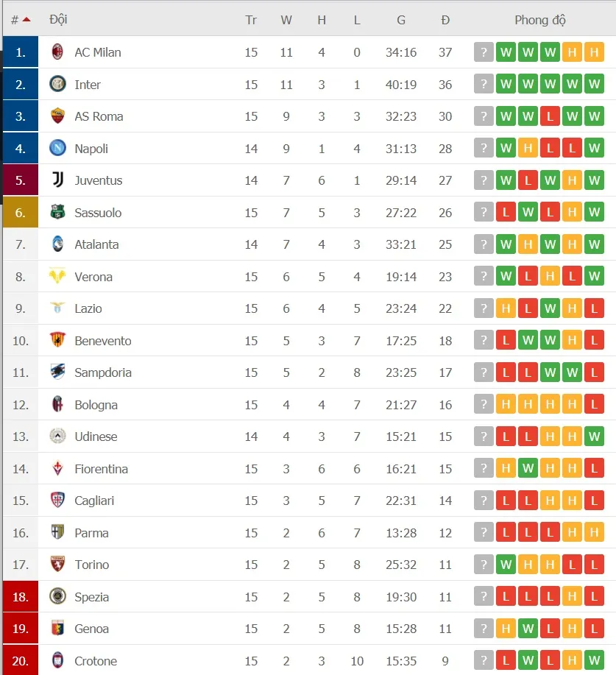616x675 pixels.
Task: Click the Napoli club badge
Action: point(57,149)
